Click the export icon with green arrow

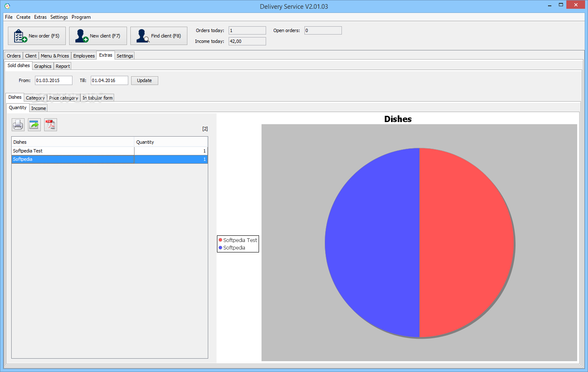pyautogui.click(x=34, y=125)
